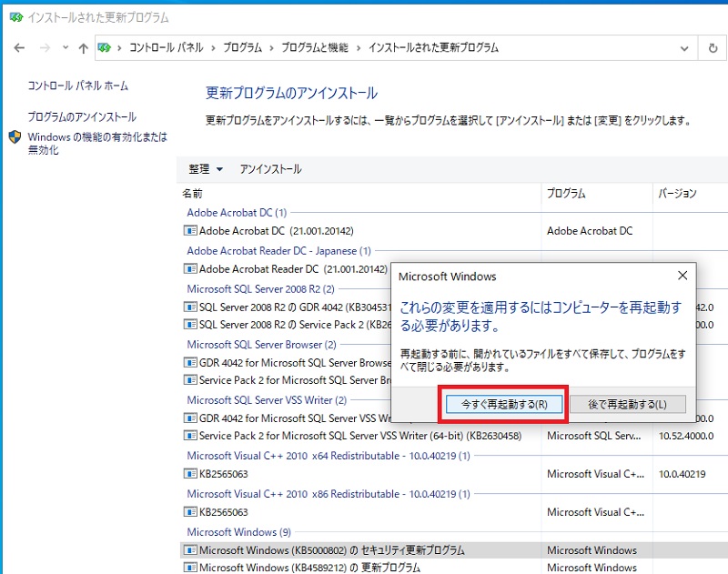The width and height of the screenshot is (728, 574).
Task: Expand the address bar history dropdown
Action: coord(684,48)
